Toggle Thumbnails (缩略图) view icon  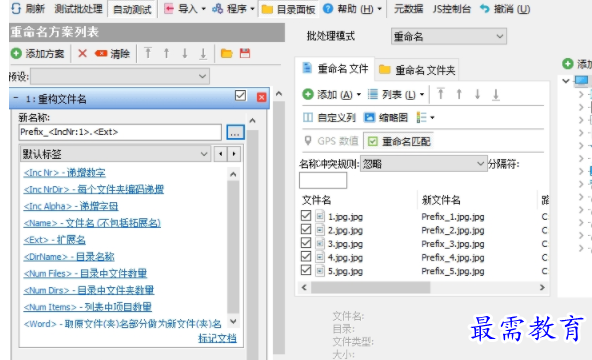pyautogui.click(x=369, y=118)
